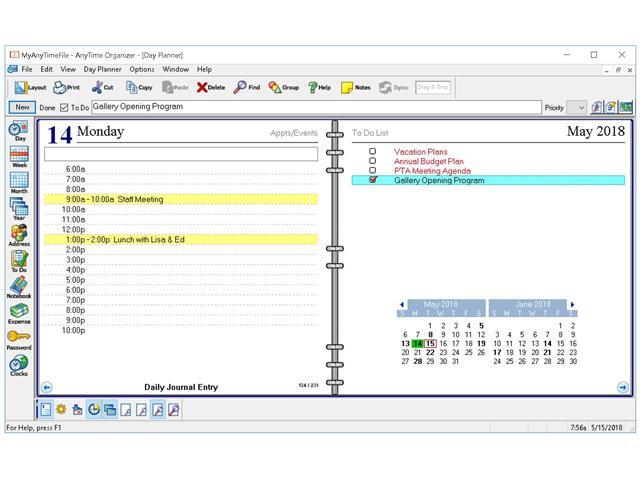Open the Address book in sidebar
The image size is (640, 480).
click(18, 233)
